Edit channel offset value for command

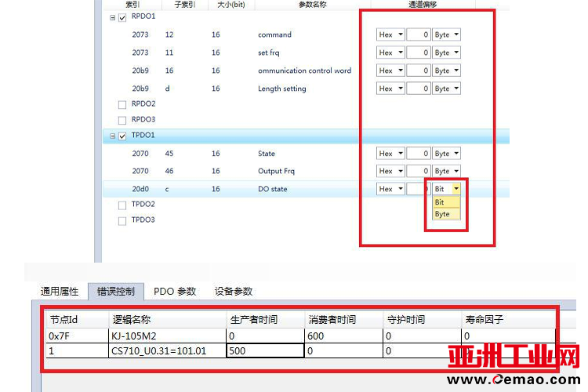(418, 34)
